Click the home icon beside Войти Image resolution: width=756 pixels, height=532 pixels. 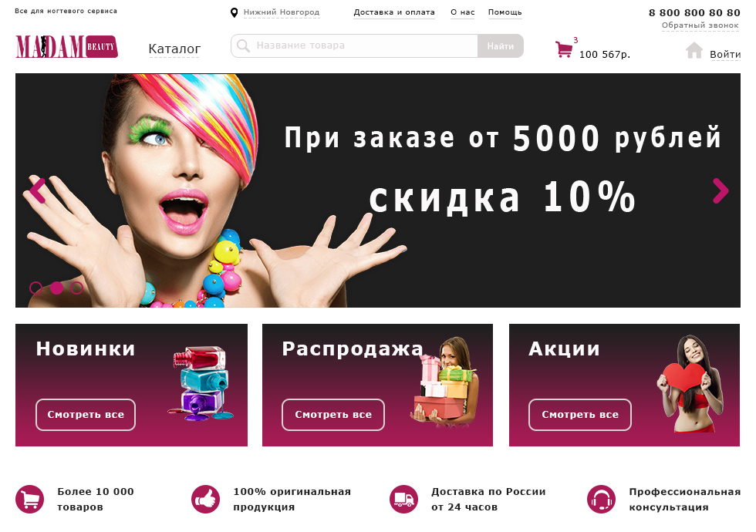coord(694,50)
